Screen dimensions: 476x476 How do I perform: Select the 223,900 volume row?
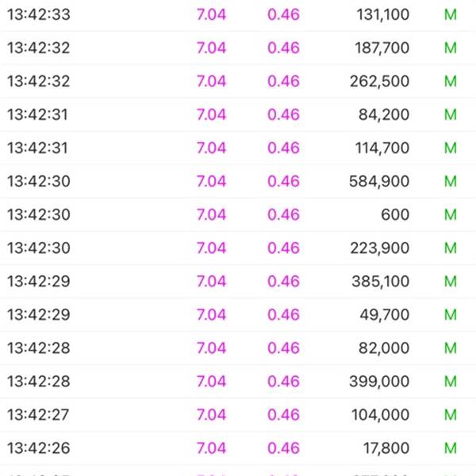238,248
